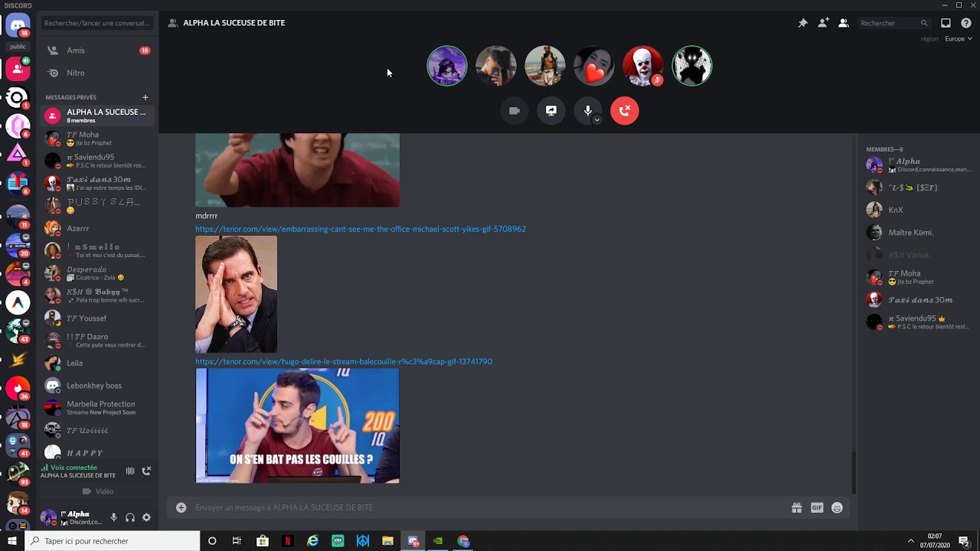Toggle deafen headphones in user panel

pyautogui.click(x=130, y=518)
